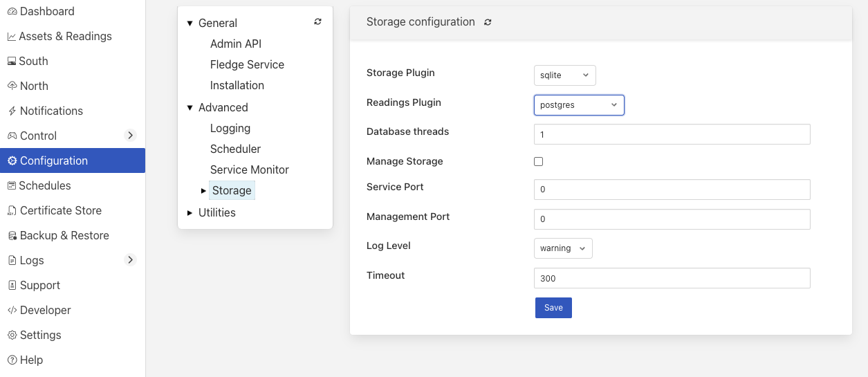Click the South inbox icon

(x=12, y=62)
